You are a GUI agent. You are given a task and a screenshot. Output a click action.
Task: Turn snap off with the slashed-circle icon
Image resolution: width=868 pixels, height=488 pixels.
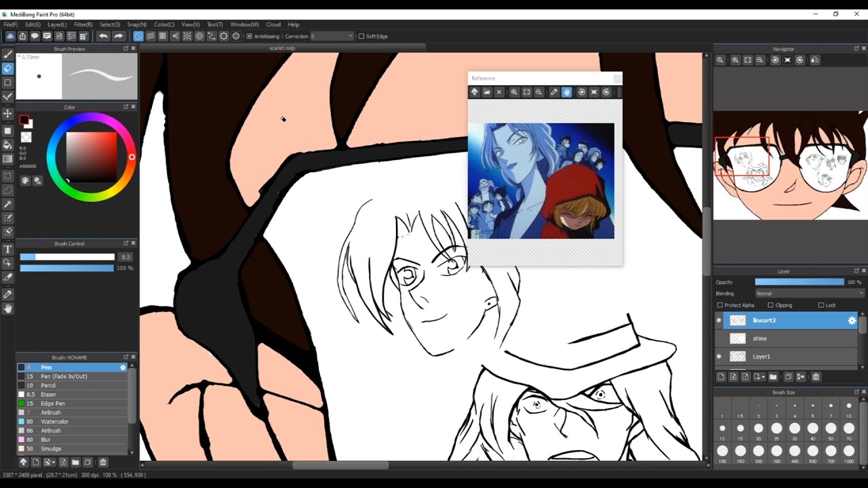pos(138,36)
